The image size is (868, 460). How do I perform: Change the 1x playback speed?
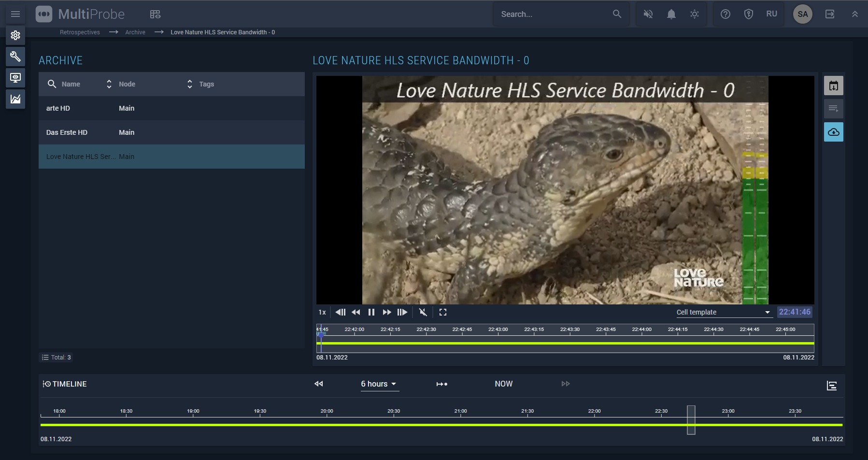coord(322,312)
